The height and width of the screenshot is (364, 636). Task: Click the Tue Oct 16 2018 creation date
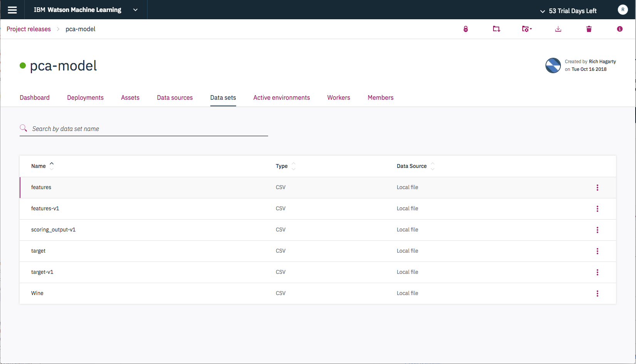tap(589, 69)
